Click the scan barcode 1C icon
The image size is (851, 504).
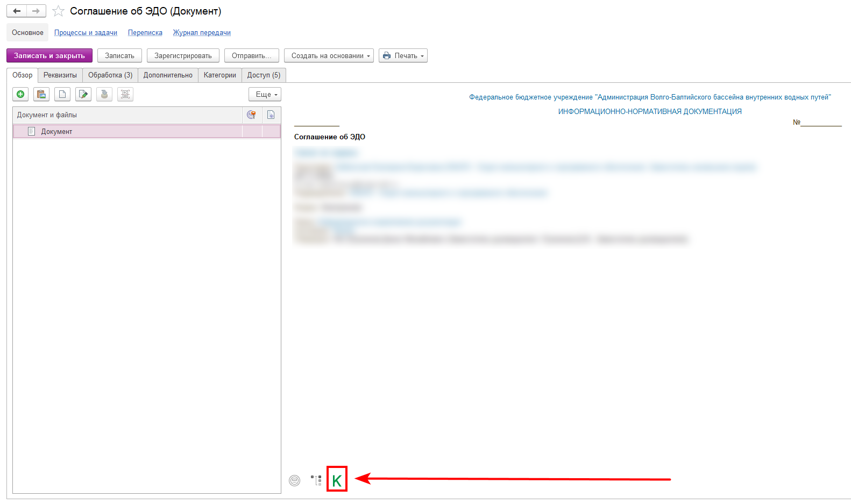(125, 95)
